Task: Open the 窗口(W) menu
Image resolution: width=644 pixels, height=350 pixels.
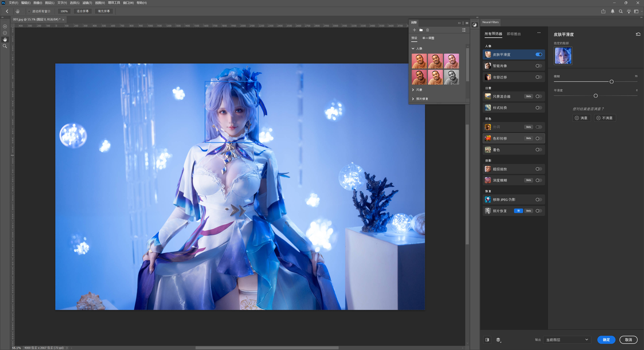Action: coord(128,3)
